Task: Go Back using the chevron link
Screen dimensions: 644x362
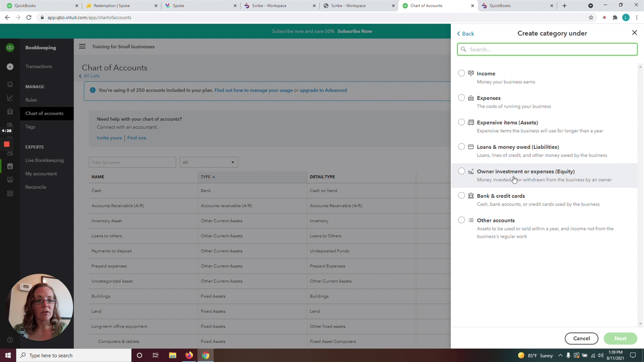Action: [x=465, y=34]
